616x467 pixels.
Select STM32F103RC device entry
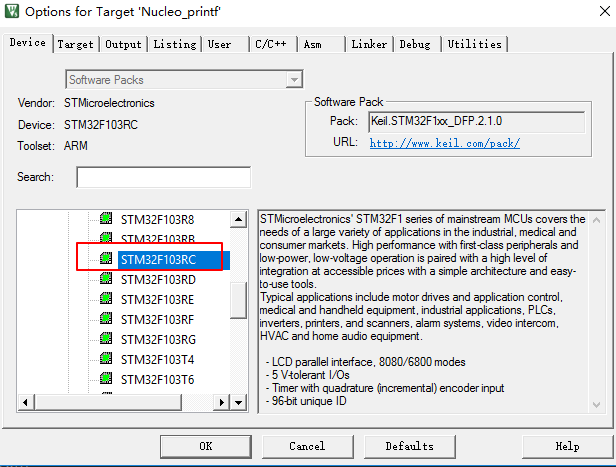pos(158,260)
